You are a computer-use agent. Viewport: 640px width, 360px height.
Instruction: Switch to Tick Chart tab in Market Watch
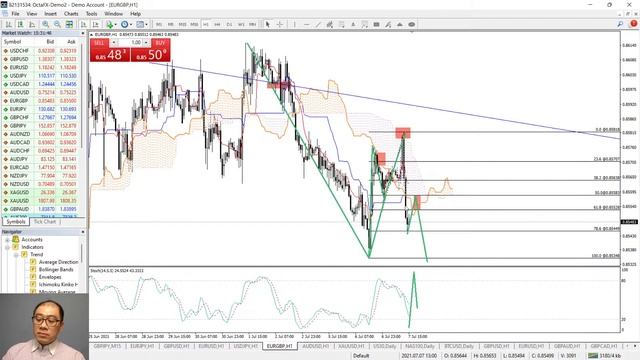(x=44, y=222)
